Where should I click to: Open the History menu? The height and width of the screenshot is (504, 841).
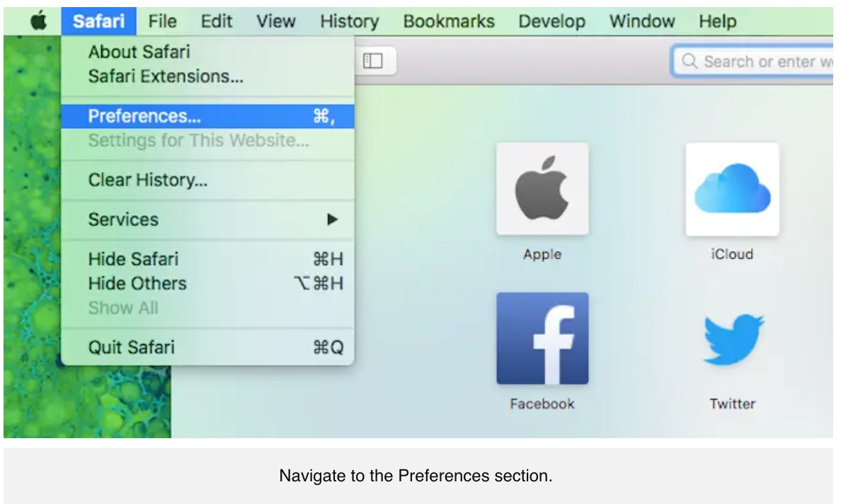[x=349, y=21]
